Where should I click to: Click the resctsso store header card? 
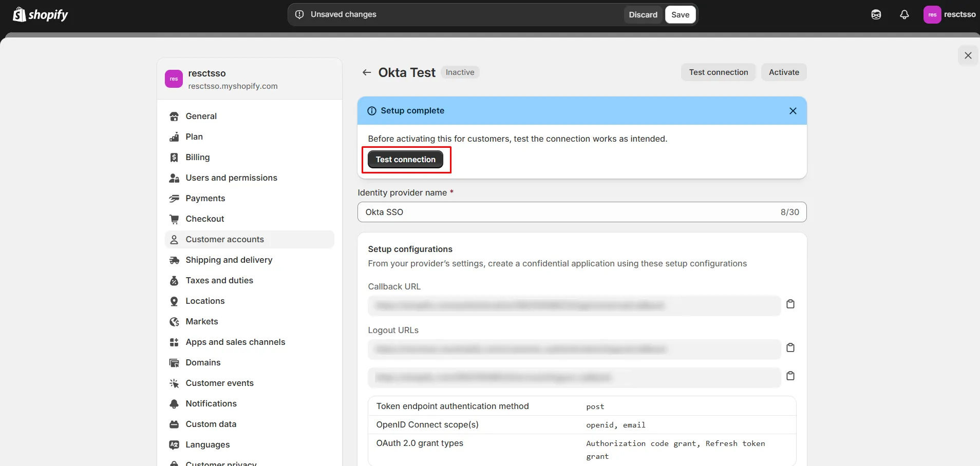250,79
